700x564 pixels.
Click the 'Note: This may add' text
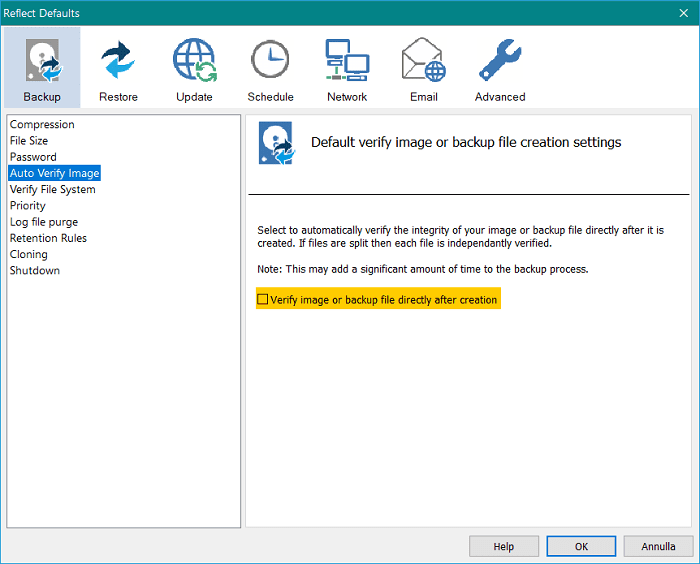[423, 269]
